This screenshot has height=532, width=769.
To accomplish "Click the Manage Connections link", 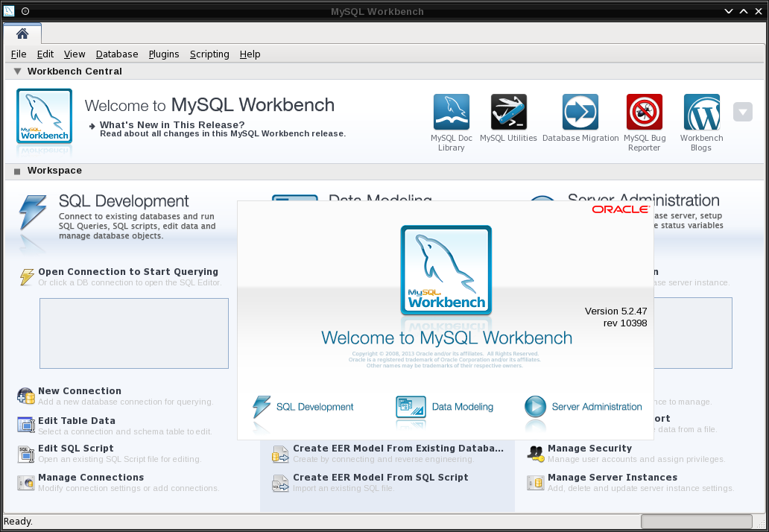I will click(x=91, y=477).
